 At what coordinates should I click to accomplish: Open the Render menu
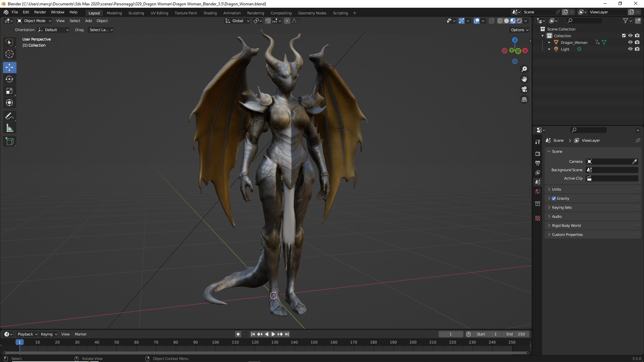pos(40,12)
